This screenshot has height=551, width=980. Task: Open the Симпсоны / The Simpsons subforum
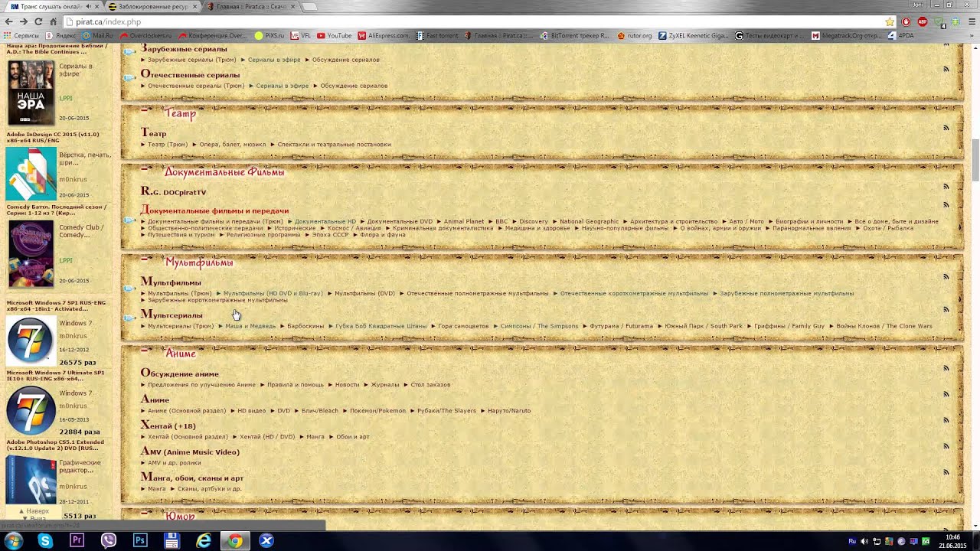(540, 326)
